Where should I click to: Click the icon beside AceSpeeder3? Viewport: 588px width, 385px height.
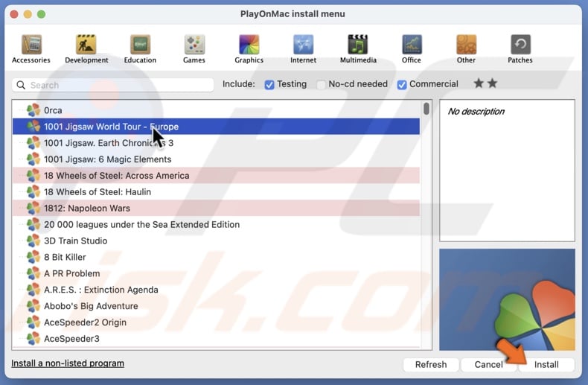coord(33,339)
